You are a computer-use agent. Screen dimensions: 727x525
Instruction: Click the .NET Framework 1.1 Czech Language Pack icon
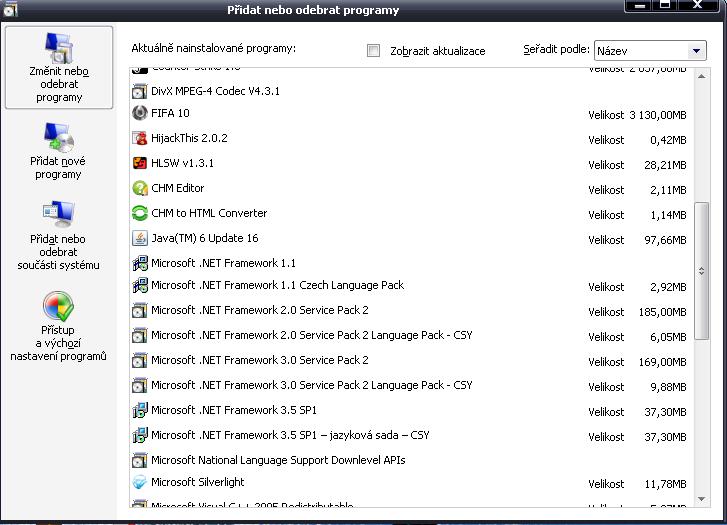coord(140,285)
